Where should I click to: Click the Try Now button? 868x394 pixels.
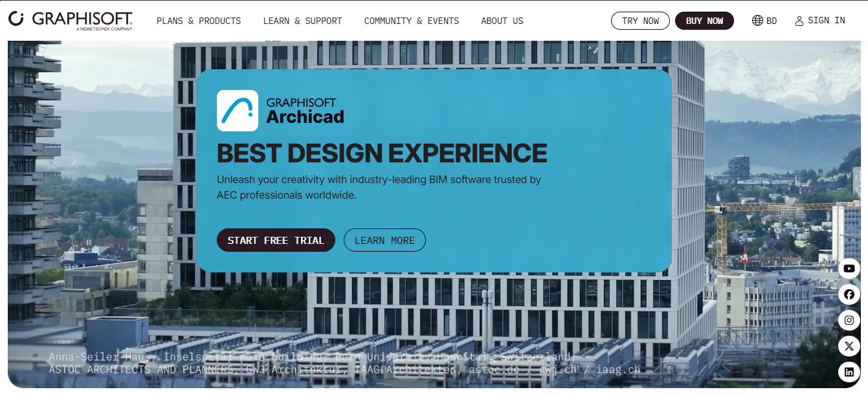point(640,21)
